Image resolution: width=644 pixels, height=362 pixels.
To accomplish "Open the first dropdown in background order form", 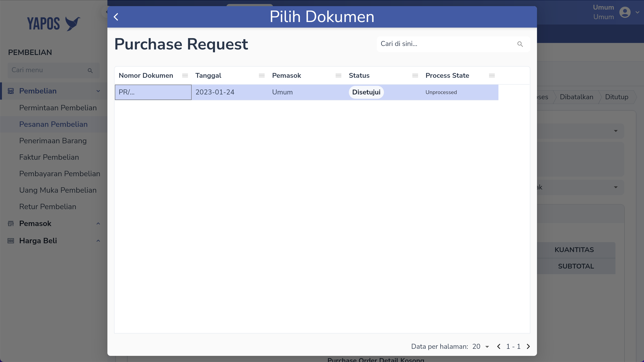I will click(x=615, y=131).
